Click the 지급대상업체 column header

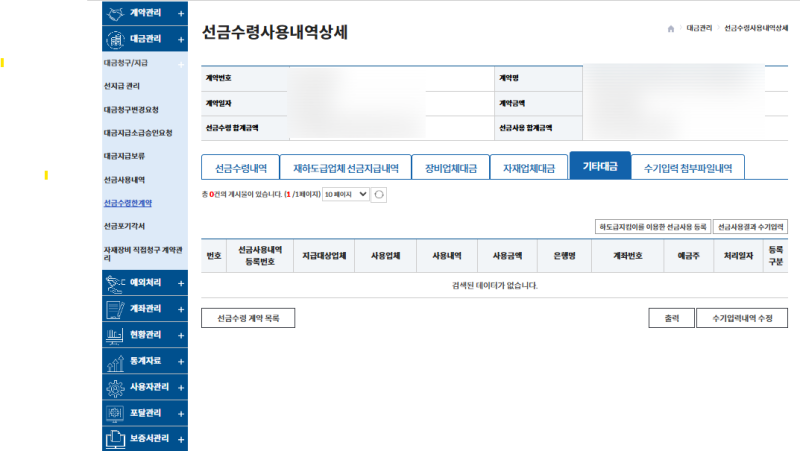(x=324, y=256)
